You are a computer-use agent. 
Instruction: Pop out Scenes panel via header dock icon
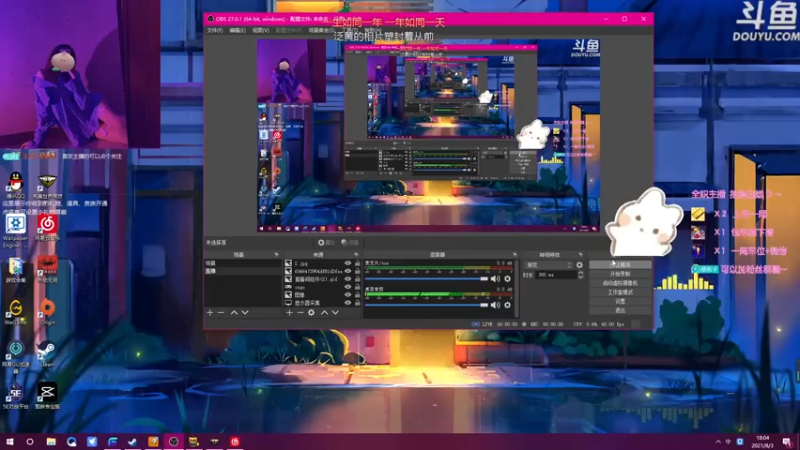277,254
